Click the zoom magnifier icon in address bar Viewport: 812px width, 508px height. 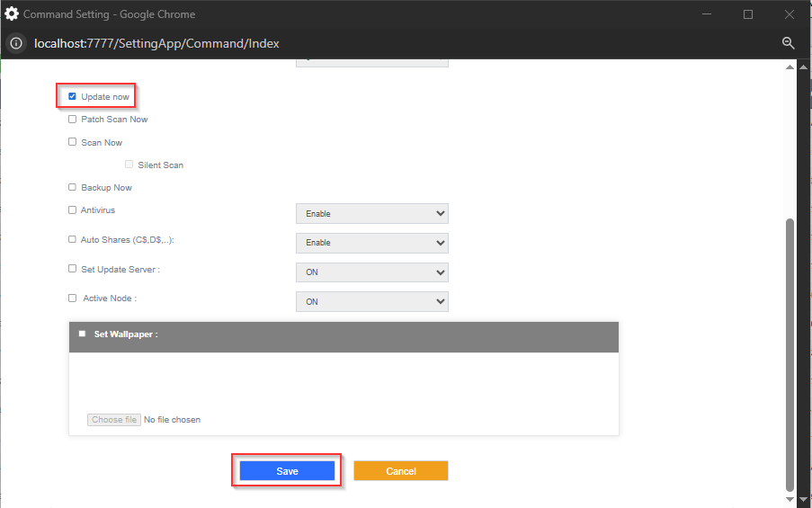788,43
